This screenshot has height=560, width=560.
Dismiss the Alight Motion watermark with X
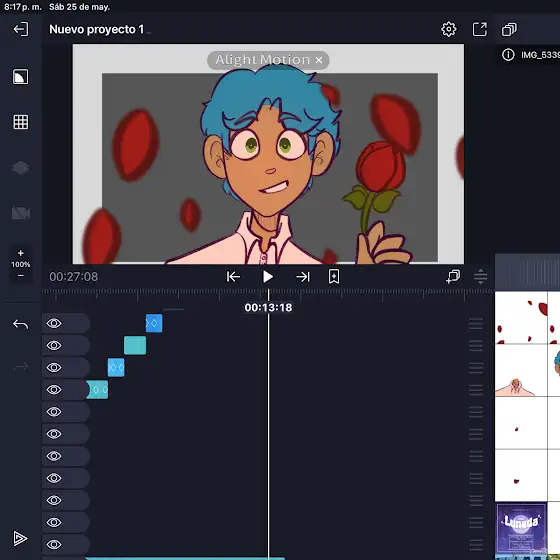pos(319,60)
